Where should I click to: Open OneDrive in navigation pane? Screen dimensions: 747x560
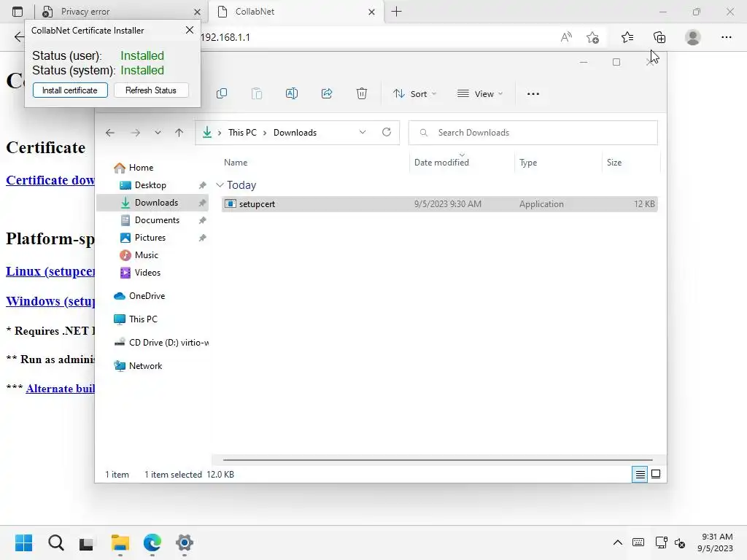[x=139, y=296]
